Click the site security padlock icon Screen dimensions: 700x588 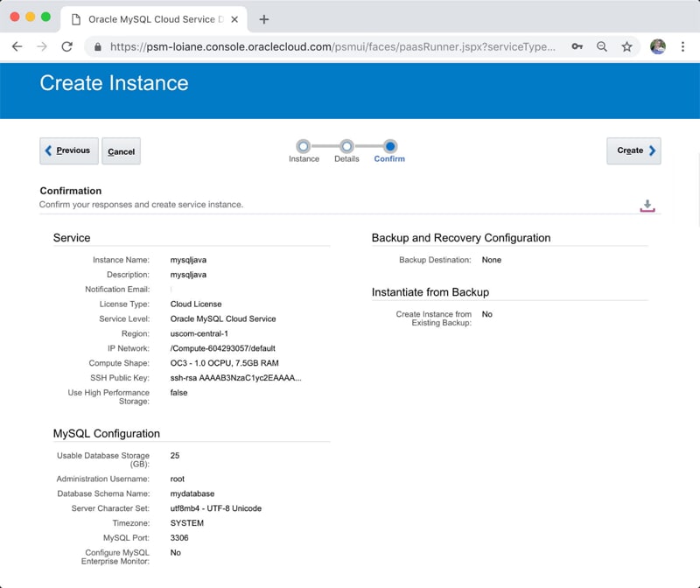tap(98, 46)
